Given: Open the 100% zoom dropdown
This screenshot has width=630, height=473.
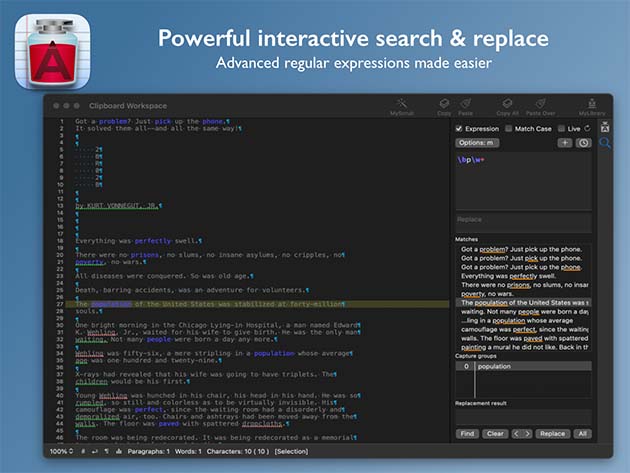Looking at the screenshot, I should (x=60, y=452).
